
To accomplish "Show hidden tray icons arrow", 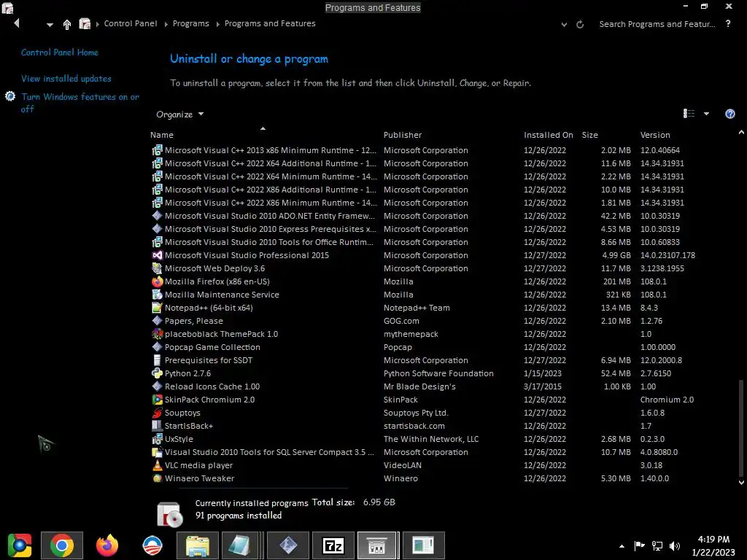I will (622, 546).
